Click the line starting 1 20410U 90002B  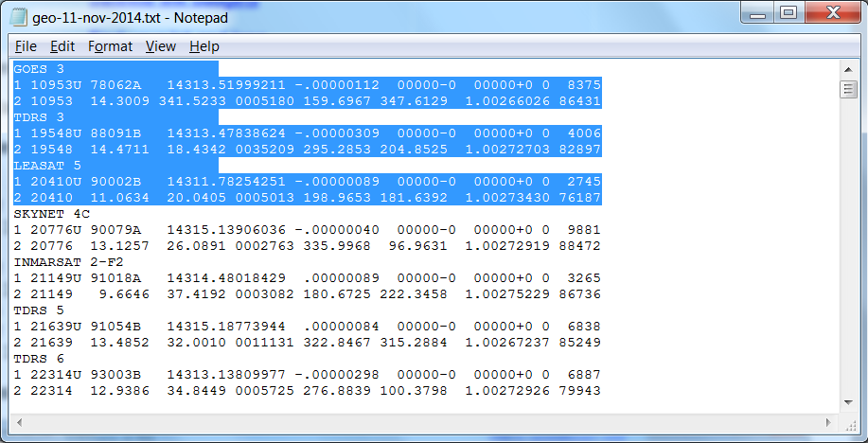pyautogui.click(x=308, y=182)
